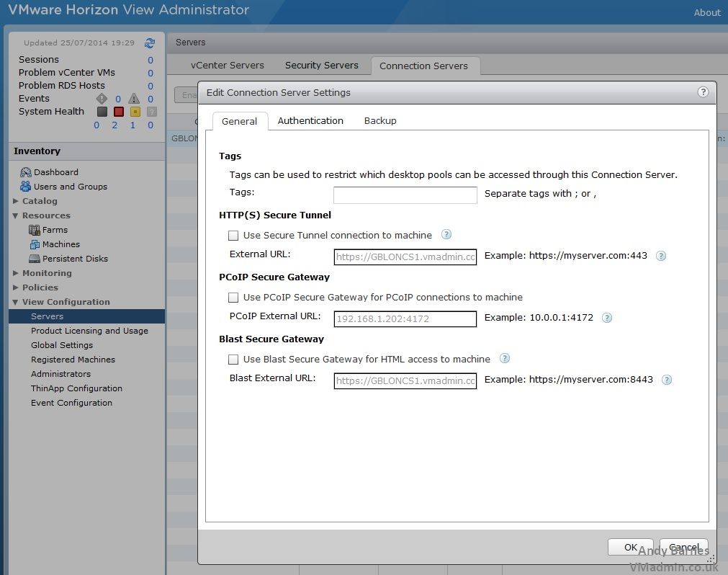728x575 pixels.
Task: Click the Blast External URL field
Action: pyautogui.click(x=405, y=381)
